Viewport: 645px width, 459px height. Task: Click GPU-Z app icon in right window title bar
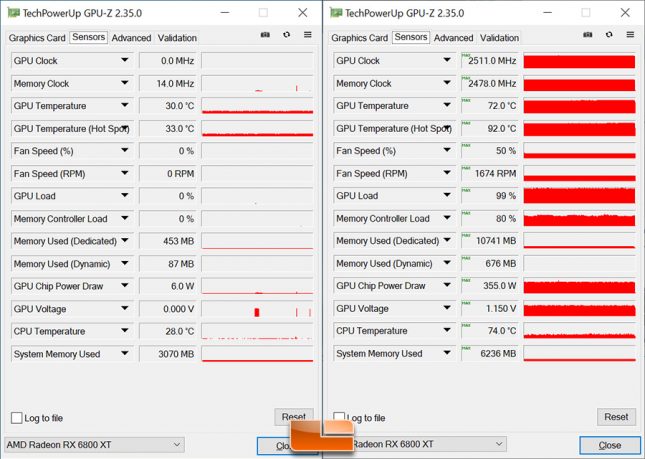tap(336, 13)
